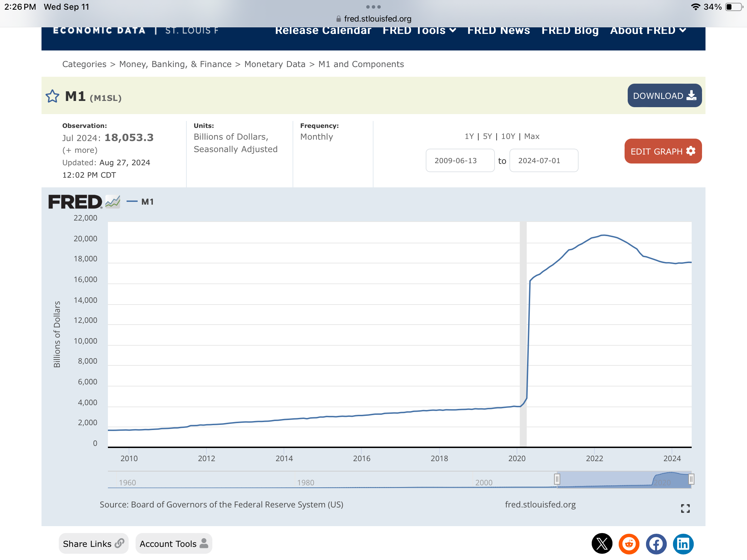Expand the (+ more) observations list
Screen dimensions: 747x560
click(x=80, y=150)
